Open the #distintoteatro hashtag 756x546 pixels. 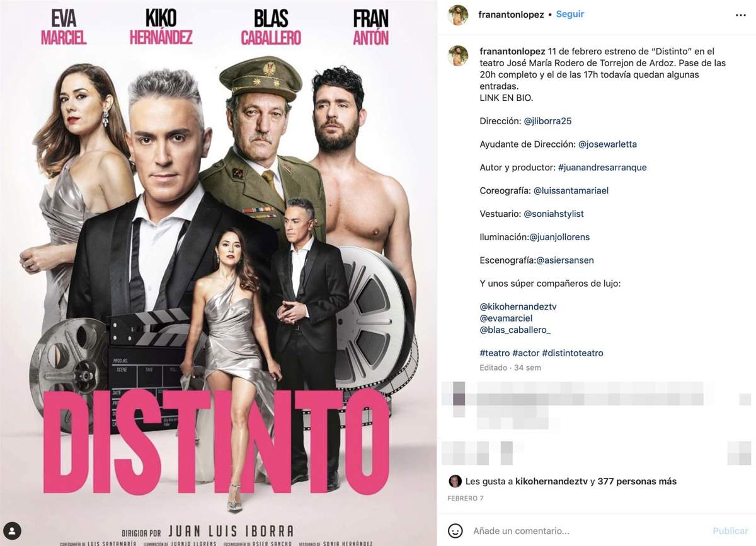tap(573, 353)
